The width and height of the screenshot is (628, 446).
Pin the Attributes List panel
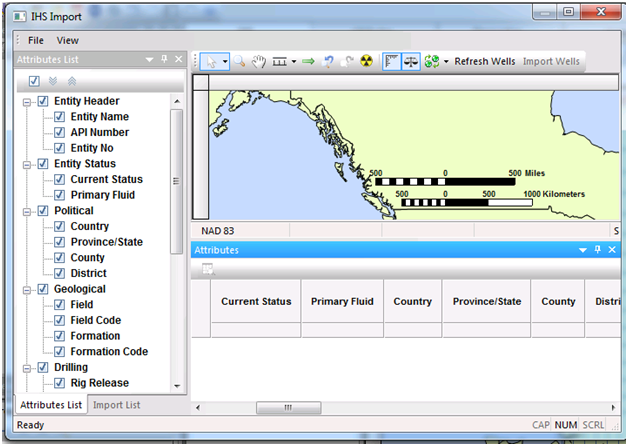[164, 60]
